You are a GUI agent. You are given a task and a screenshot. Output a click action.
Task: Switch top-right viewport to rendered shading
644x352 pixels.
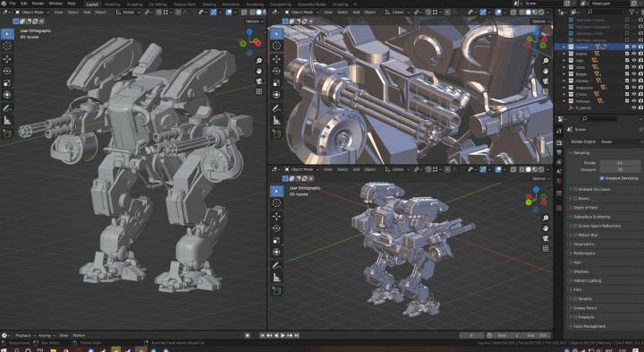(541, 13)
